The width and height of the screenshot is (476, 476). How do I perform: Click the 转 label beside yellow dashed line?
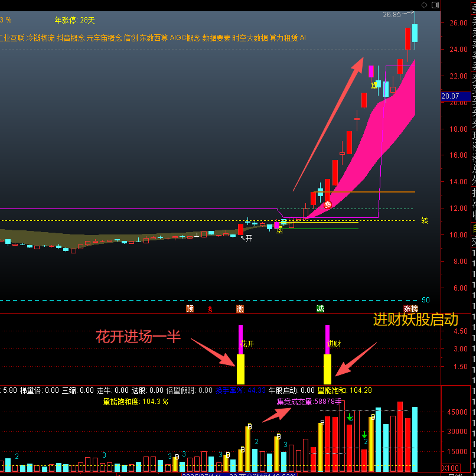[425, 220]
